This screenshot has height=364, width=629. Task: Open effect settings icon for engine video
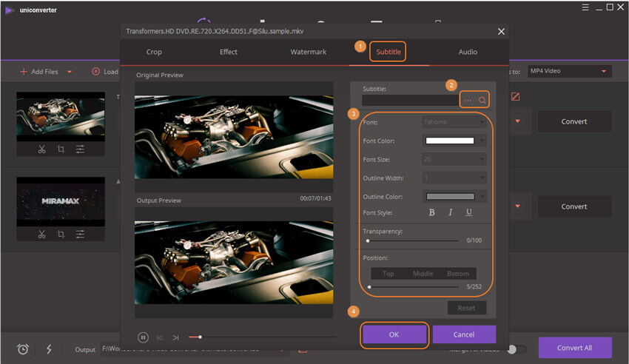pos(80,149)
